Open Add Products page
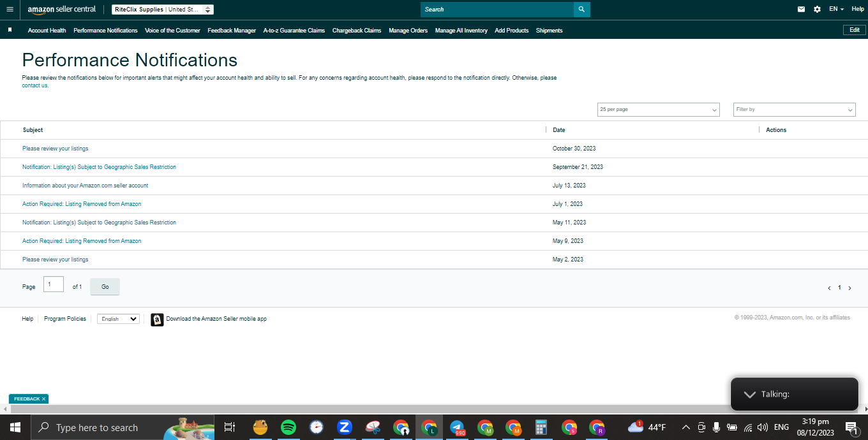This screenshot has width=868, height=440. pyautogui.click(x=512, y=31)
